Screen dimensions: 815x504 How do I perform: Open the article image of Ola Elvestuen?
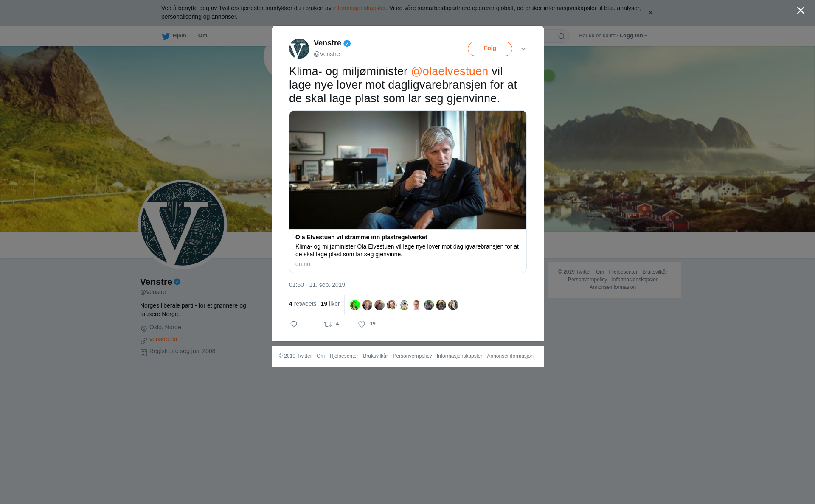pyautogui.click(x=408, y=170)
